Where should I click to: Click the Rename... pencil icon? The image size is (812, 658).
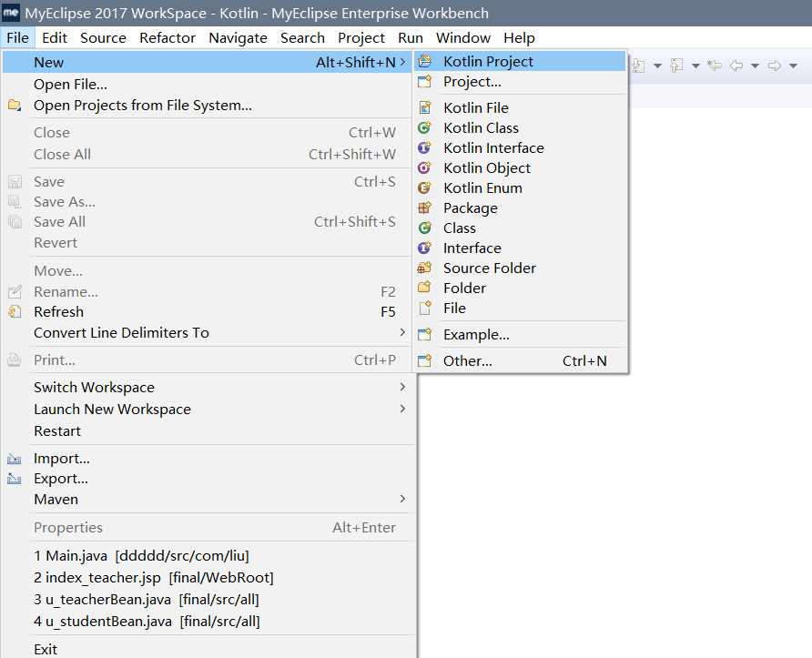pos(15,292)
